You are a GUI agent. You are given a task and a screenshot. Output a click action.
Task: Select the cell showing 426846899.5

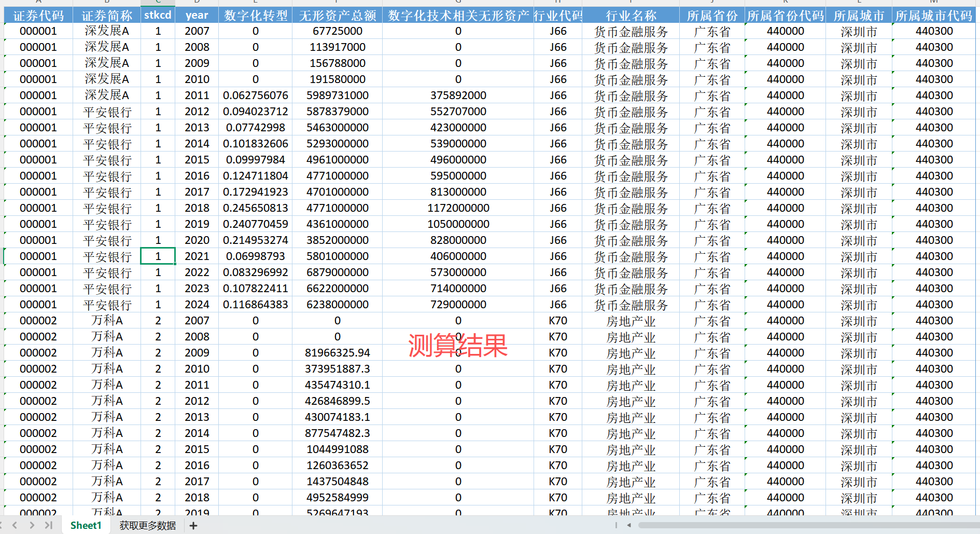(338, 401)
